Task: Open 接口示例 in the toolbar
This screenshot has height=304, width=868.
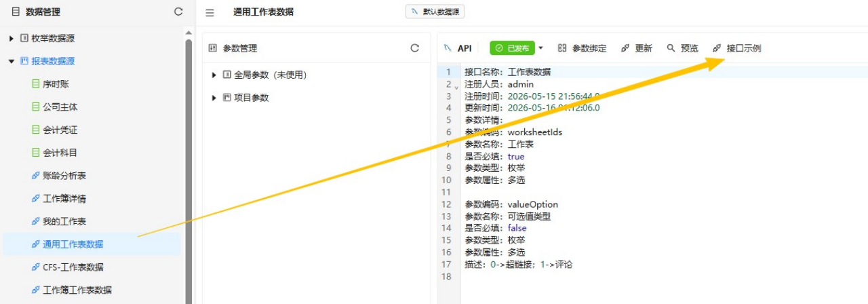Action: 736,48
